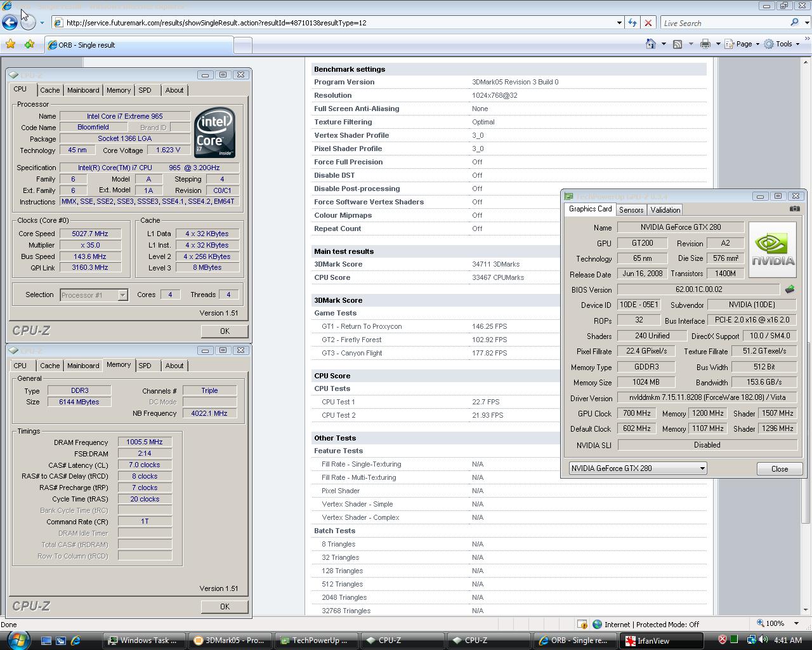Click the Live Search magnifier icon

tap(794, 23)
